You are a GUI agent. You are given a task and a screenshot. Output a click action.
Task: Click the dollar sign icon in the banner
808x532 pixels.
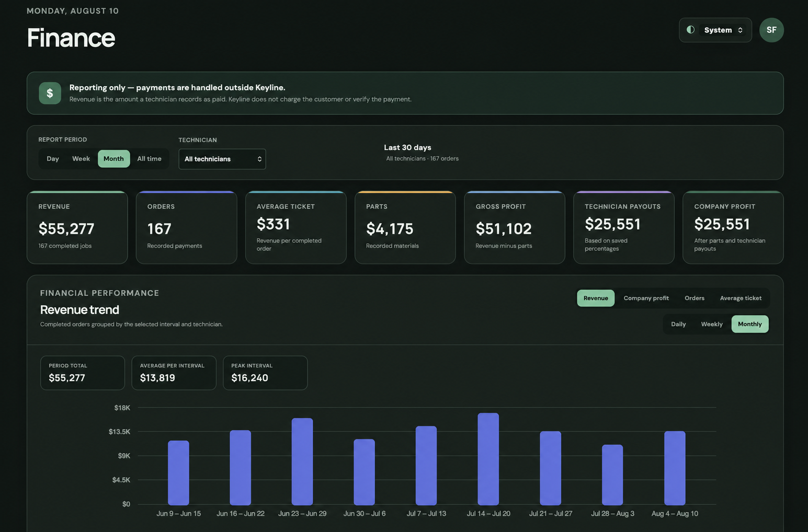pyautogui.click(x=50, y=93)
